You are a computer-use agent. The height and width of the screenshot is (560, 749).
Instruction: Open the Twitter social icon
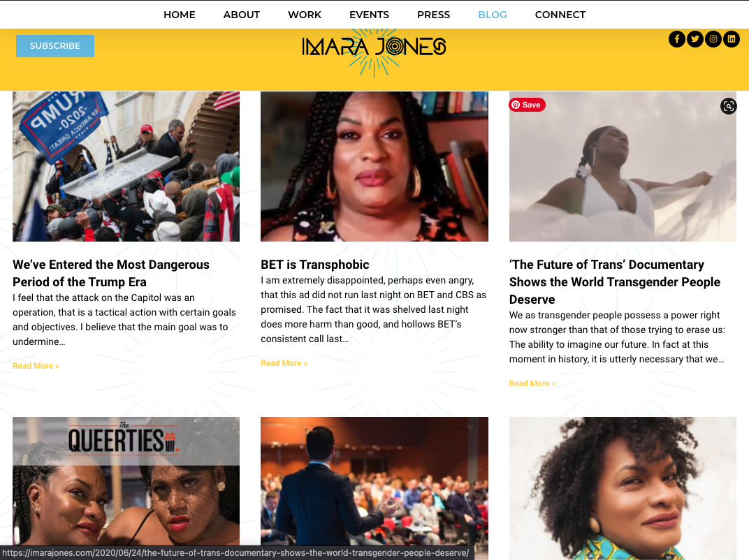(x=695, y=39)
